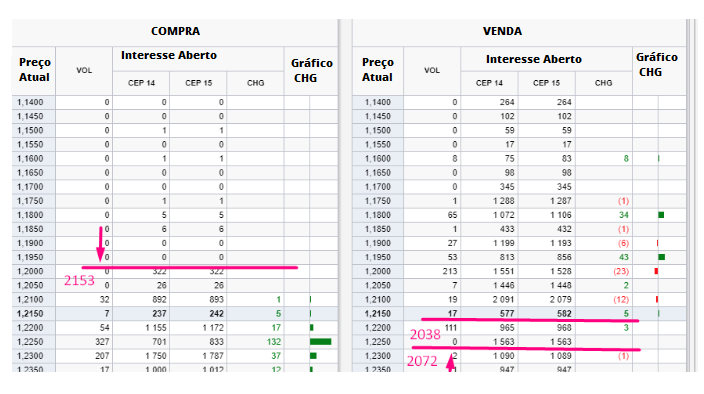The image size is (704, 394).
Task: Click the (23) CHG value in VENDA
Action: tap(621, 271)
